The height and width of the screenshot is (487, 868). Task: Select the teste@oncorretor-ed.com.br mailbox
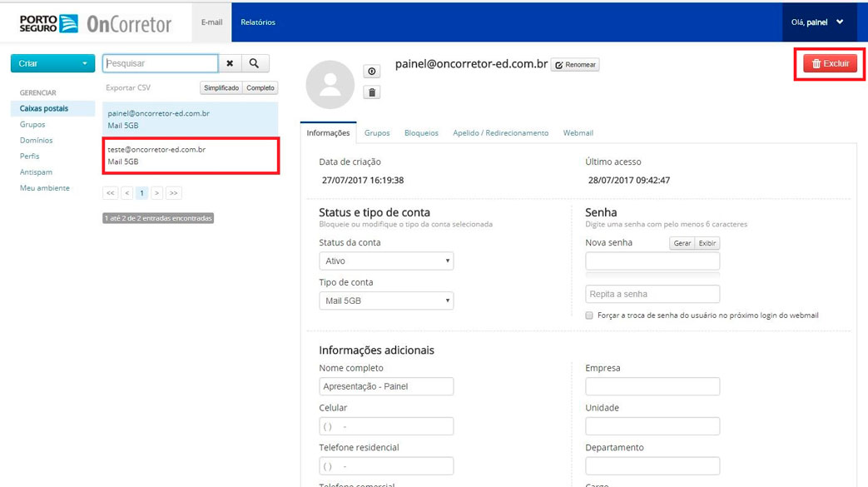[191, 156]
